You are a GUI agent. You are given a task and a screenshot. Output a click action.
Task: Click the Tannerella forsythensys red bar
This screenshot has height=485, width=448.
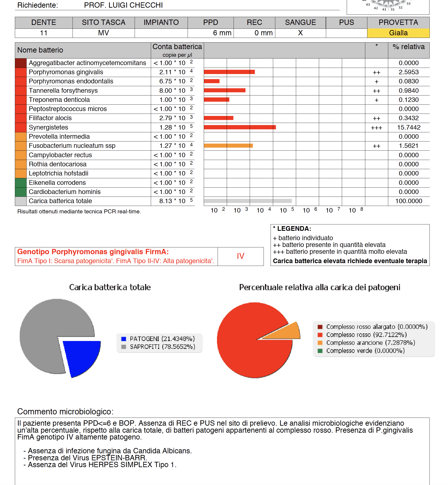(225, 90)
